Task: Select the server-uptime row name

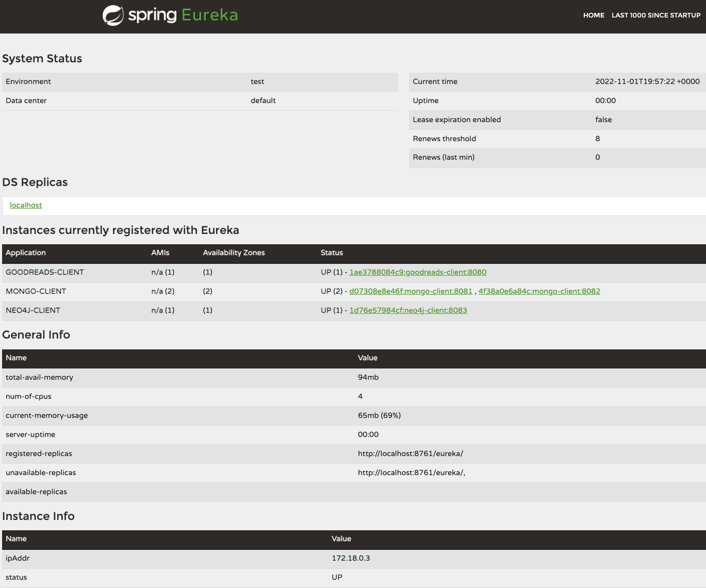Action: pos(30,434)
